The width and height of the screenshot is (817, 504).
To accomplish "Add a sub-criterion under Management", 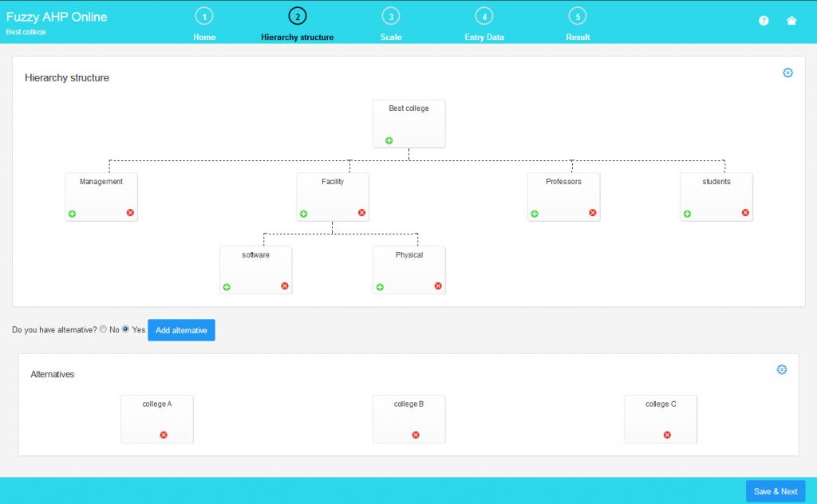I will pyautogui.click(x=72, y=213).
